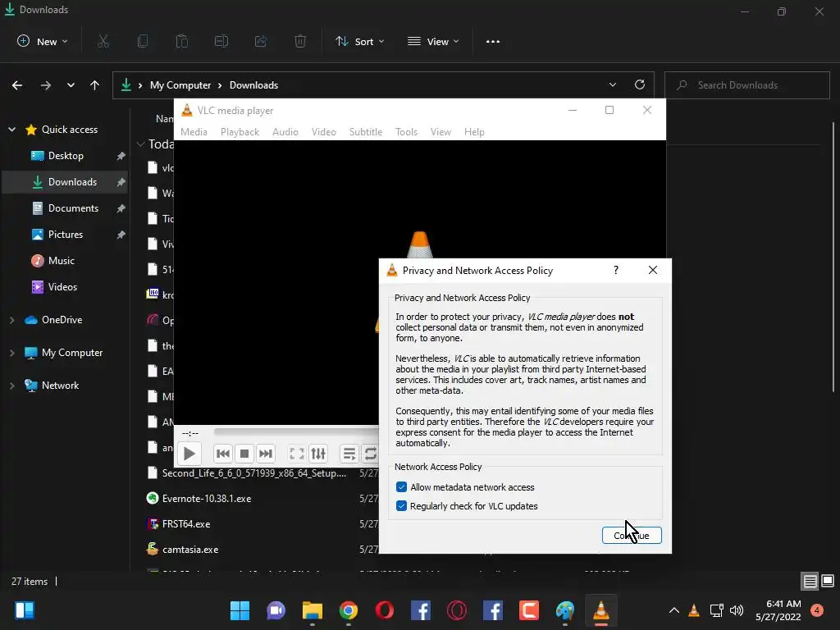Open address bar history dropdown
This screenshot has width=840, height=630.
tap(613, 84)
